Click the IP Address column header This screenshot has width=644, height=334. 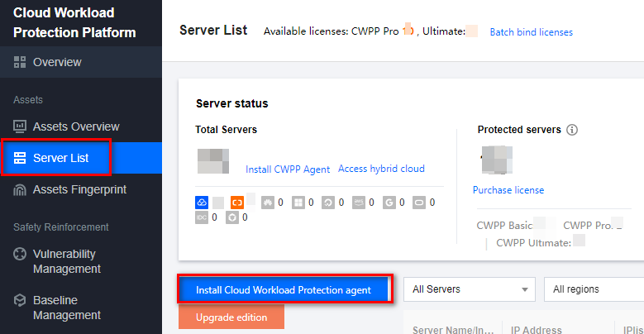536,330
